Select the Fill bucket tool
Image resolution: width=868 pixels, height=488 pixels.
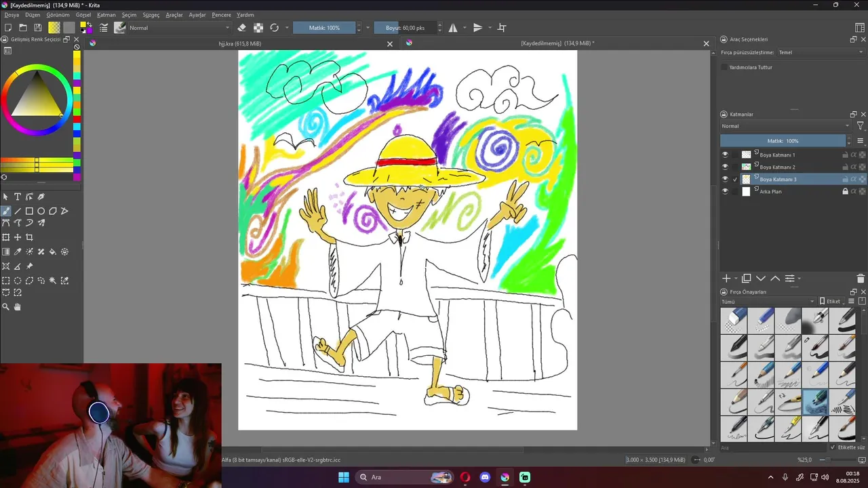(53, 252)
